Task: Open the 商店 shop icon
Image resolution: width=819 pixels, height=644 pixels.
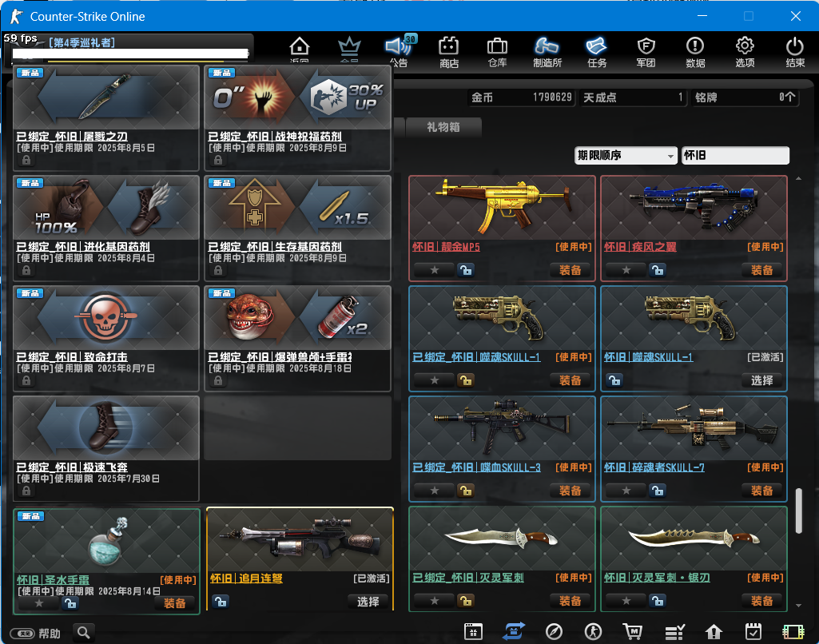Action: click(449, 52)
